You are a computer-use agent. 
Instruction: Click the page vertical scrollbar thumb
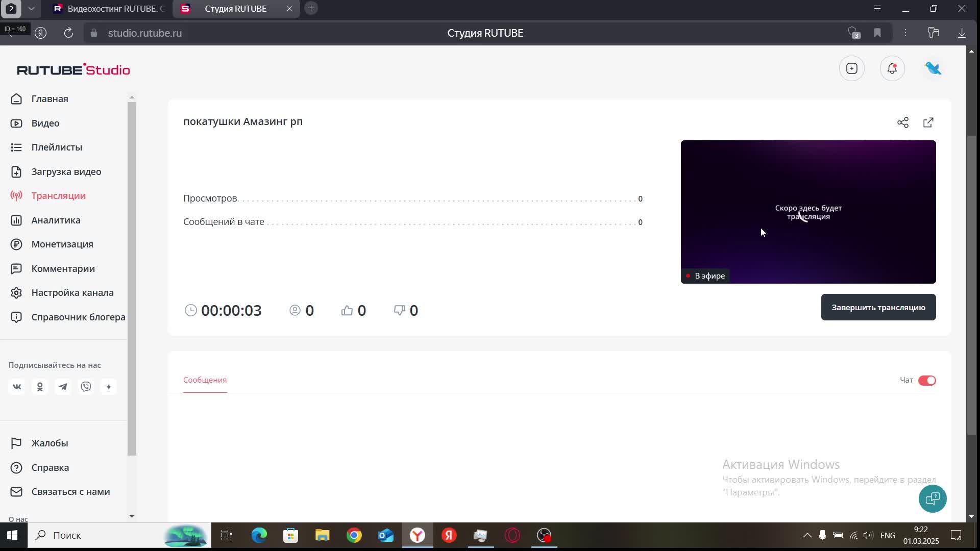971,285
